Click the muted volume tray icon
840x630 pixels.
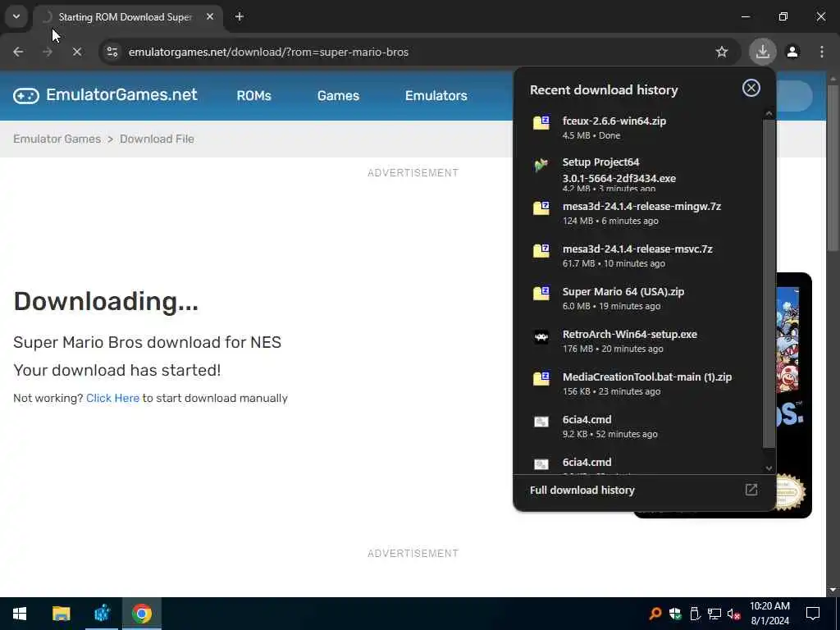point(734,614)
